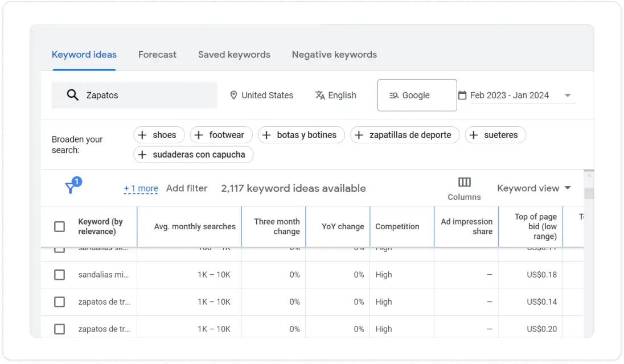Screen dimensions: 624x364
Task: Switch to the Forecast tab
Action: pos(157,55)
